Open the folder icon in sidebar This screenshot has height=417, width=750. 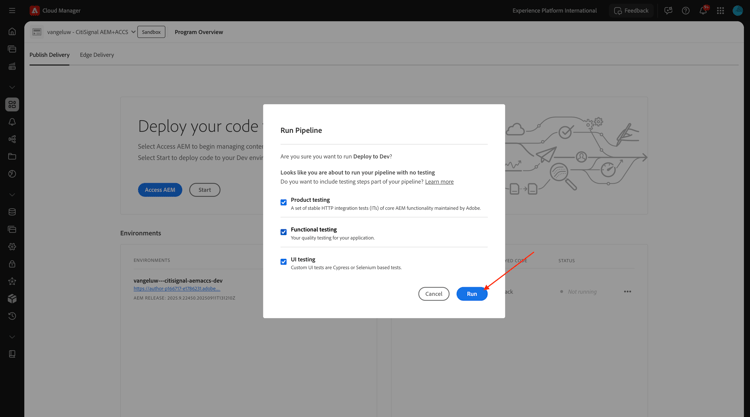click(x=12, y=156)
